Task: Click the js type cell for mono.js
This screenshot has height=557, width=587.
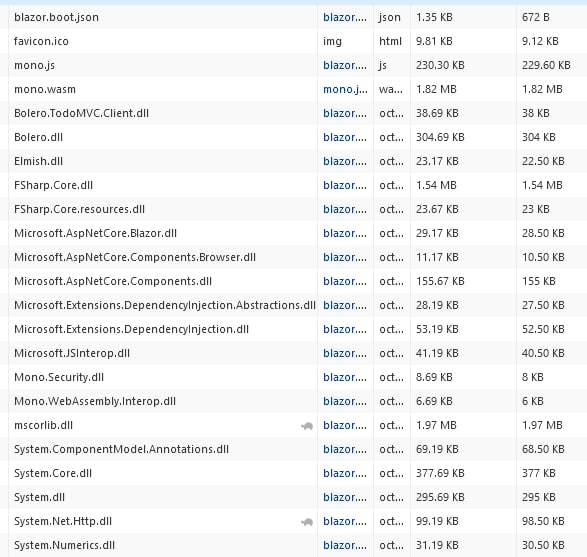Action: (383, 65)
